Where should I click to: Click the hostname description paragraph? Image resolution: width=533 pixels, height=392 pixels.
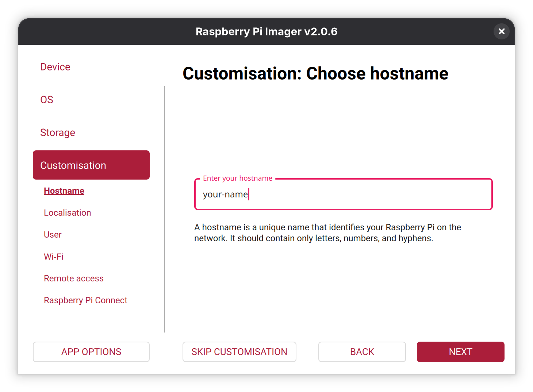[x=327, y=233]
